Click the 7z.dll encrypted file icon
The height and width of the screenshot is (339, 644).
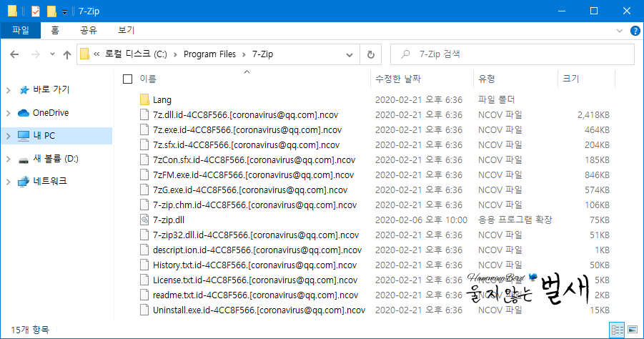(x=144, y=114)
